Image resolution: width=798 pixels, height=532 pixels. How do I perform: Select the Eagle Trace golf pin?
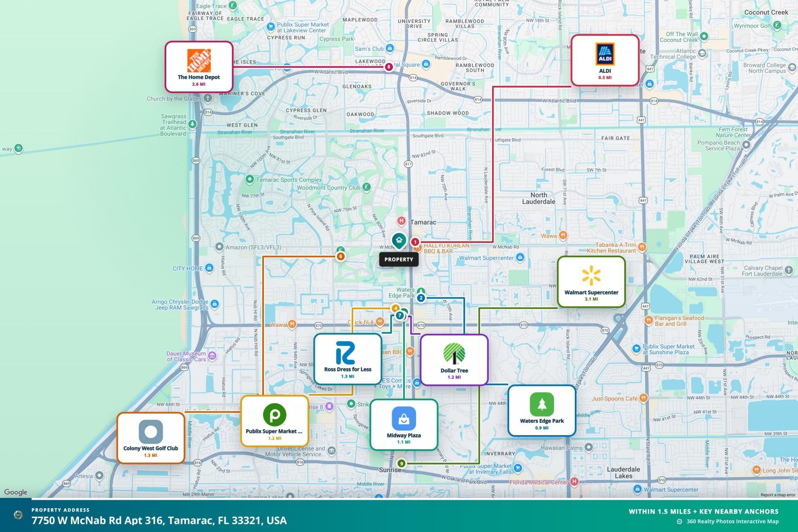coord(233,5)
